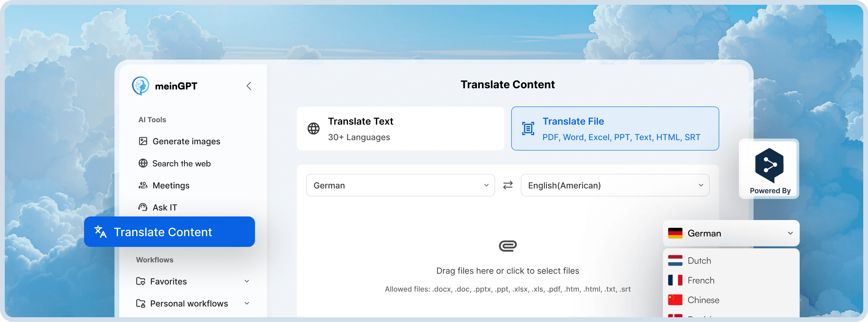Image resolution: width=868 pixels, height=322 pixels.
Task: Switch to the Translate Text tab
Action: pyautogui.click(x=400, y=129)
